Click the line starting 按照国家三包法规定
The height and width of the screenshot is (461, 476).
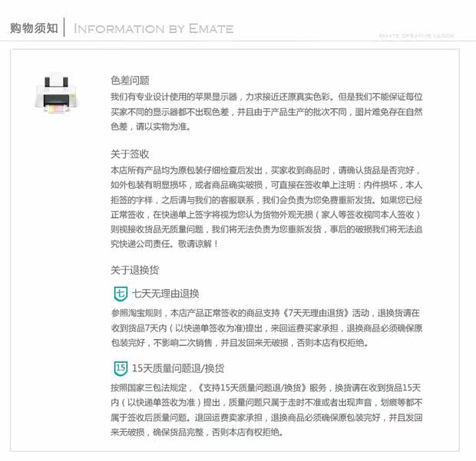click(266, 387)
